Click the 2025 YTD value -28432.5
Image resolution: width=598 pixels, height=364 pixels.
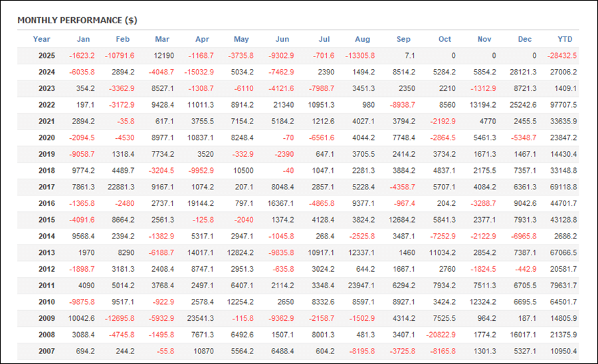(561, 56)
